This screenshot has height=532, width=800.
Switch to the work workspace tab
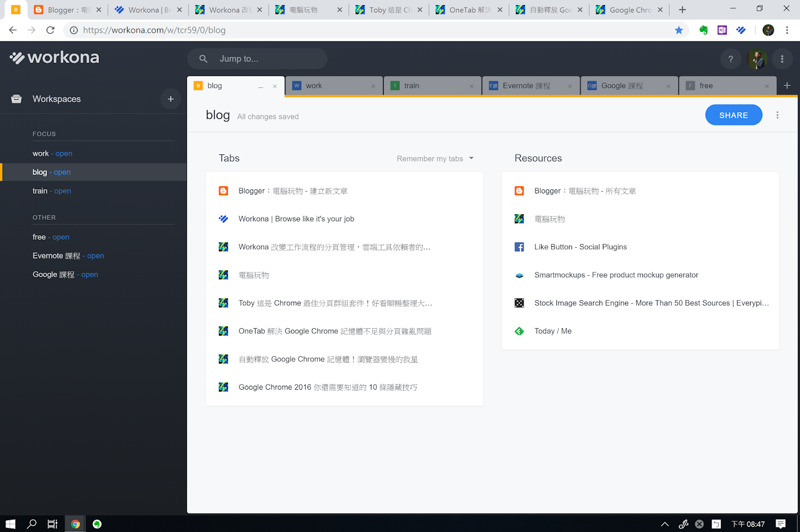click(x=333, y=85)
